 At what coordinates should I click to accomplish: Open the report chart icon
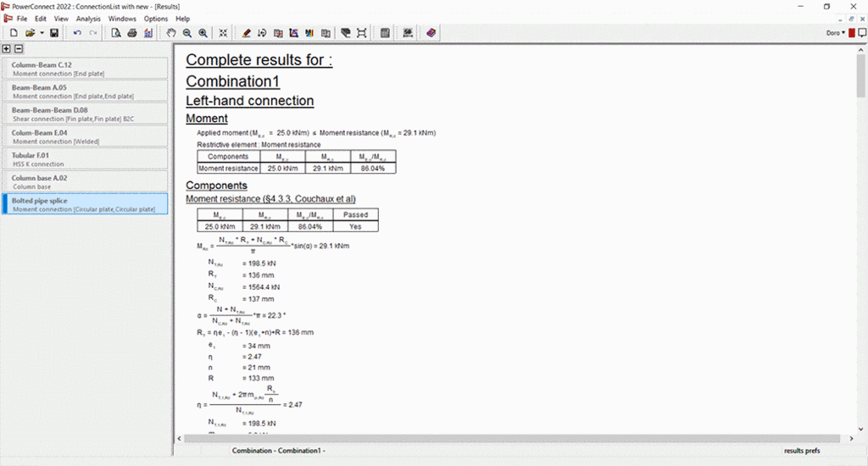[x=147, y=33]
